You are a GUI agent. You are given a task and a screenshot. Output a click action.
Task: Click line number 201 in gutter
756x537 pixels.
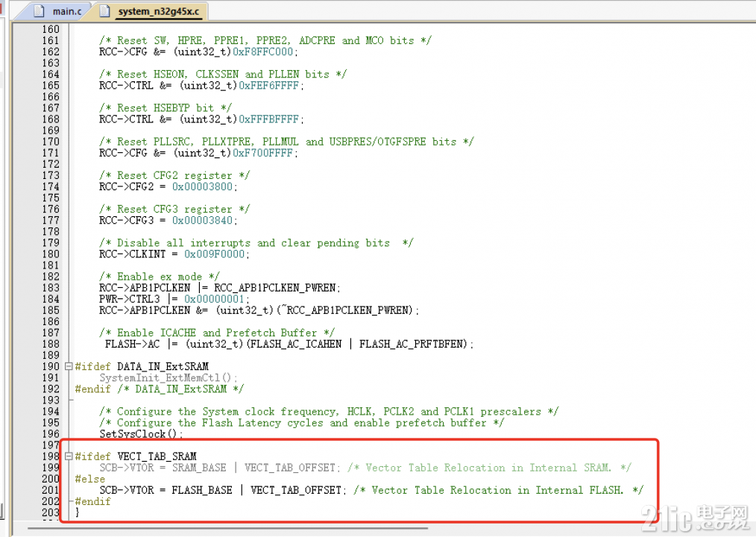(50, 490)
